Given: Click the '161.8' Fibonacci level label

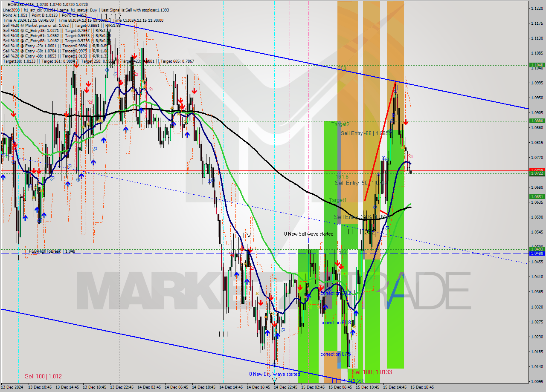Looking at the screenshot, I should pos(342,176).
